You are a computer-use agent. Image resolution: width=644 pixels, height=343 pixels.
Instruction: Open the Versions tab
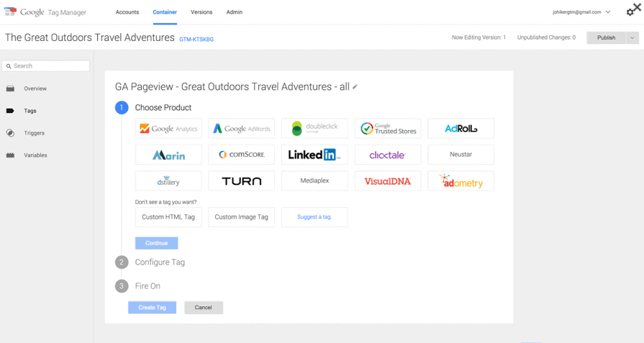(201, 12)
